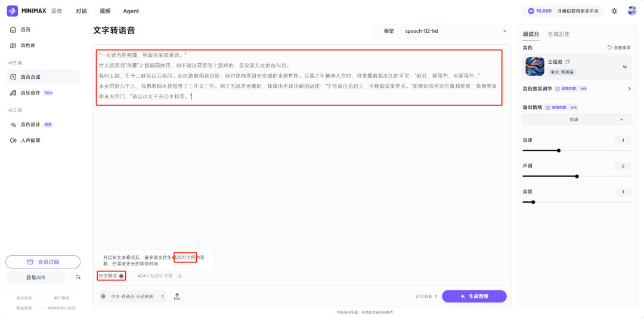Reset parameters with 参数重置
The width and height of the screenshot is (644, 318).
619,47
